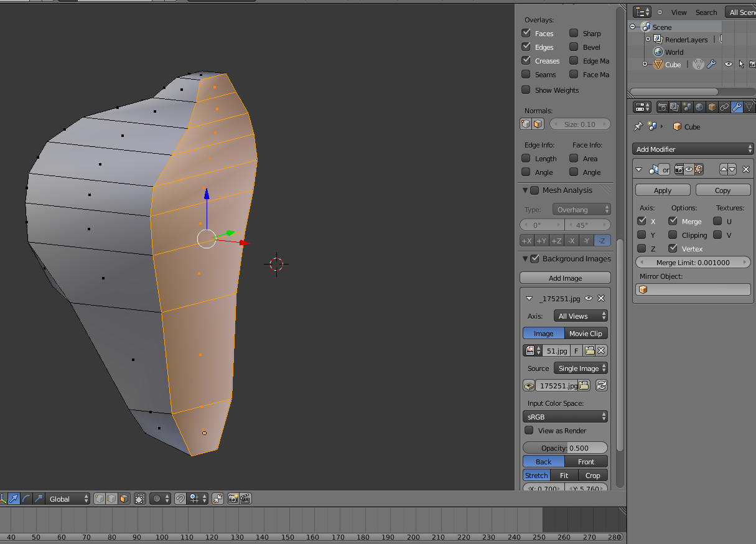Enable the Clipping checkbox

(x=673, y=235)
